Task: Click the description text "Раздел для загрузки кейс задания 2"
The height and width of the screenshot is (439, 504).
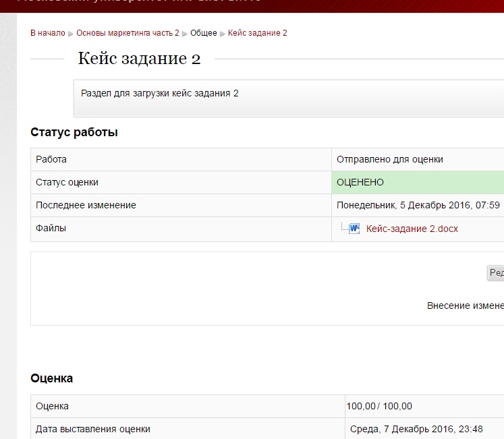Action: click(160, 93)
